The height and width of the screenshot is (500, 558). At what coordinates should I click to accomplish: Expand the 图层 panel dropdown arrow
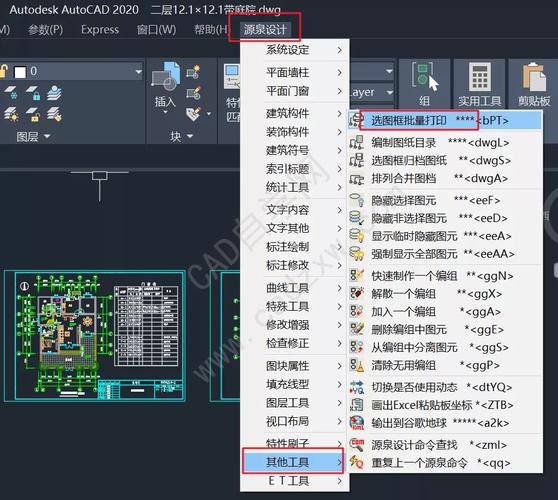click(x=47, y=136)
